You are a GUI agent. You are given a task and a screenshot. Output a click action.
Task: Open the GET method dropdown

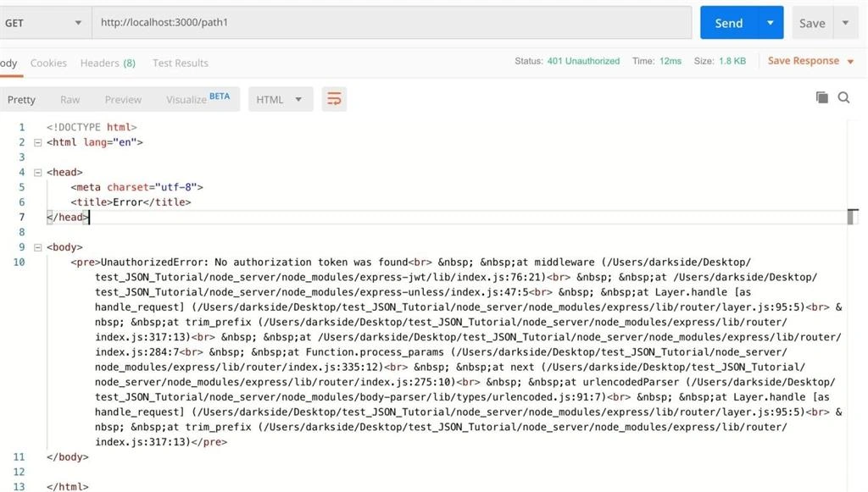[x=44, y=23]
